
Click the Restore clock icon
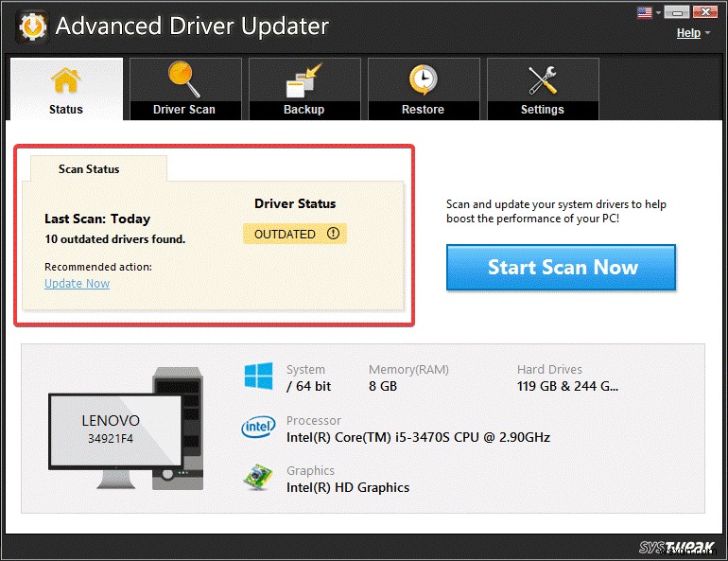pyautogui.click(x=423, y=79)
